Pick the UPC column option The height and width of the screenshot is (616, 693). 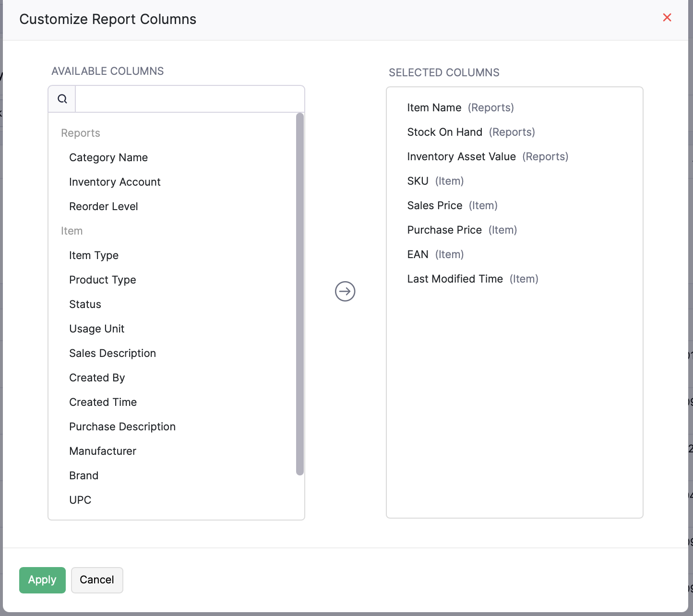80,500
